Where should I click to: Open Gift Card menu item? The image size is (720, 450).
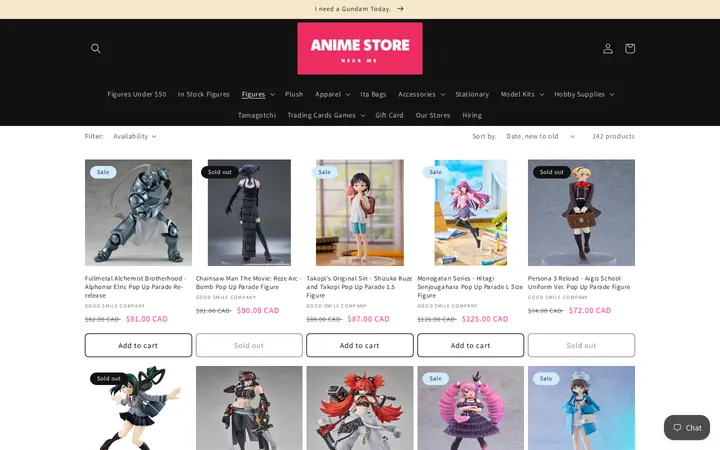tap(389, 115)
